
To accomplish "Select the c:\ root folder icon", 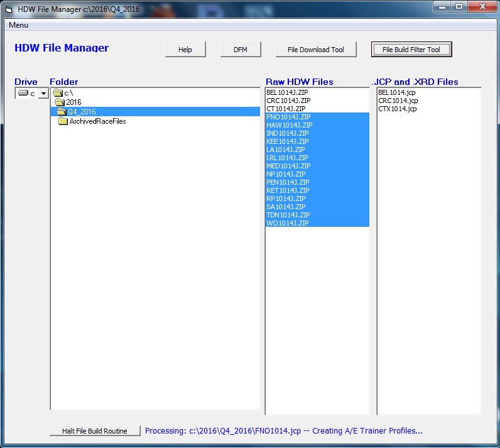I will coord(58,93).
